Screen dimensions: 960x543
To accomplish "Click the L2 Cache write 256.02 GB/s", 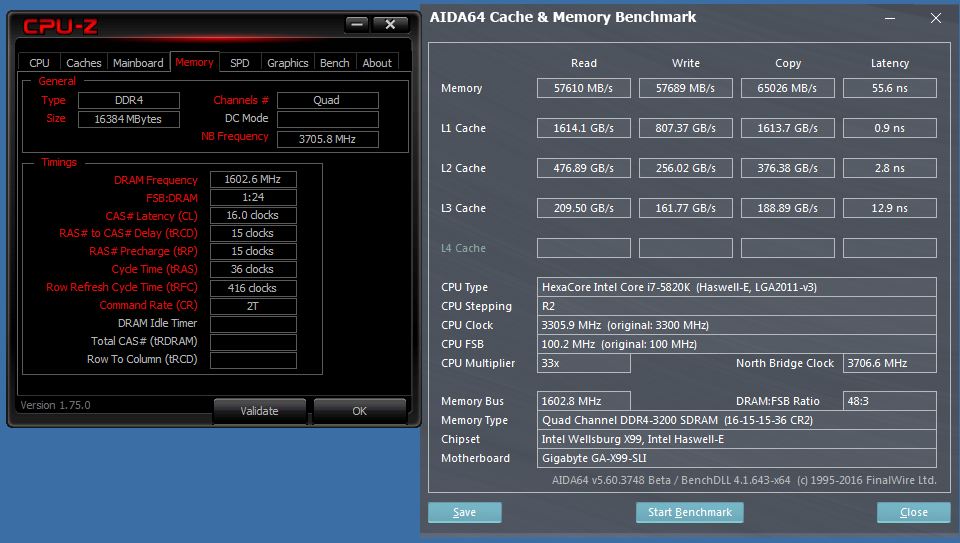I will pyautogui.click(x=686, y=168).
